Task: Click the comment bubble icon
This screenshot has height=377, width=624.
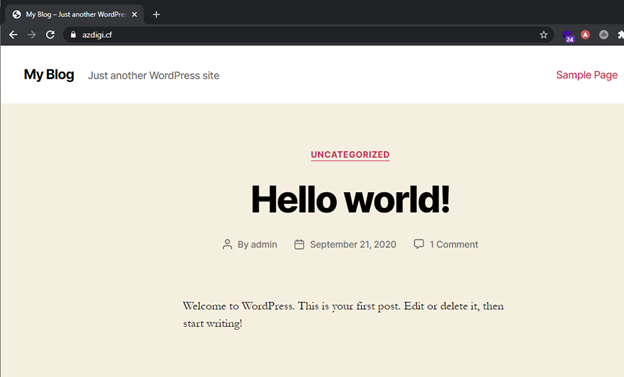Action: coord(419,244)
